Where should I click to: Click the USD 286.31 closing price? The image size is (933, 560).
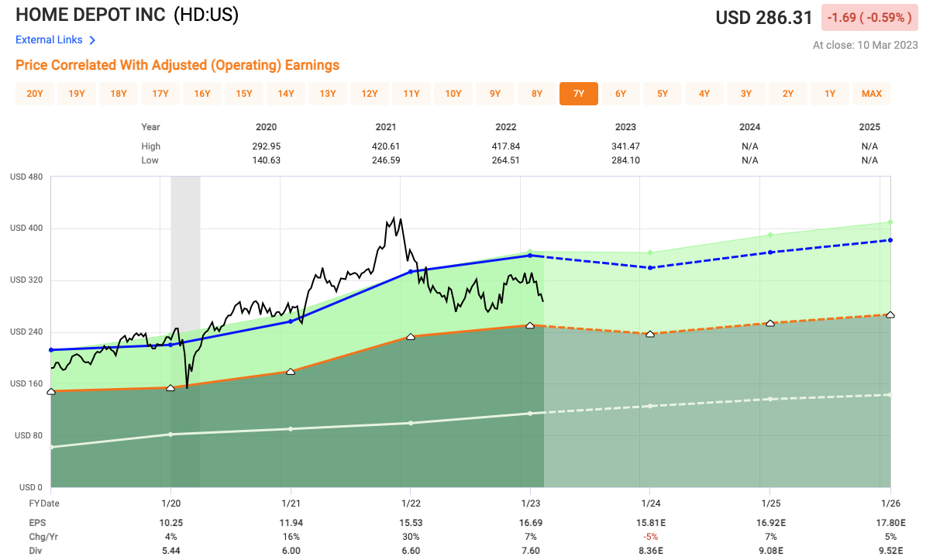[764, 17]
